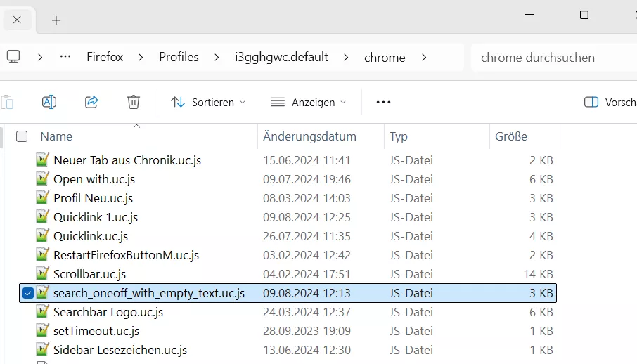Close the current Explorer tab

click(18, 20)
